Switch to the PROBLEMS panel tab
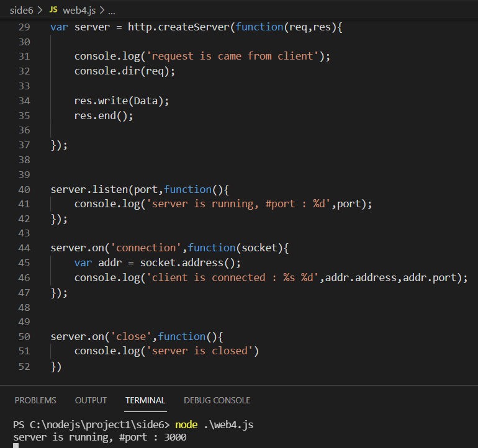The width and height of the screenshot is (478, 448). [x=35, y=400]
